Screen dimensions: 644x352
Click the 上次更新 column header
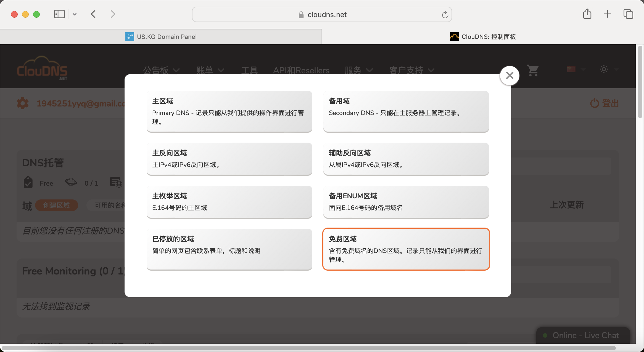(x=567, y=205)
